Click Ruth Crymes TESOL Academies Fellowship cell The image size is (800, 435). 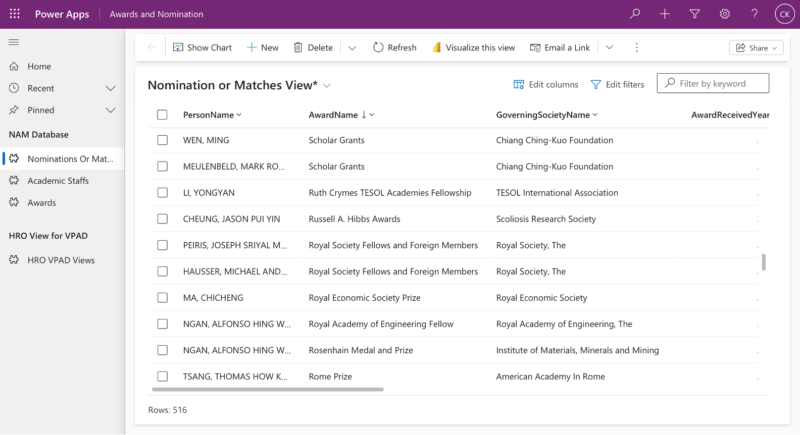(390, 193)
